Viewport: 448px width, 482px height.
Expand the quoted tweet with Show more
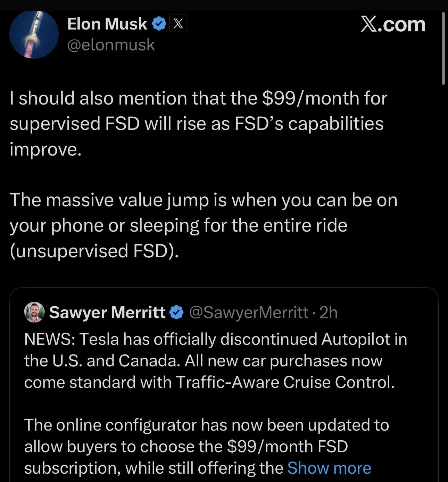(x=329, y=468)
